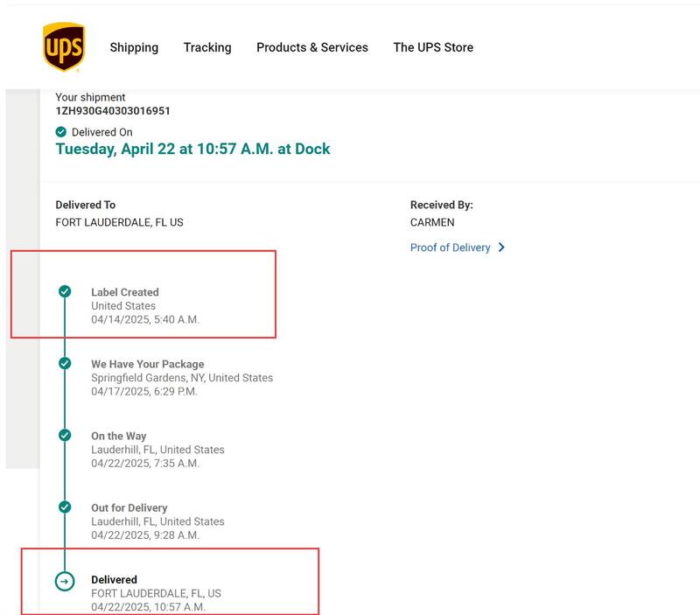Click the Your shipment label

tap(90, 97)
